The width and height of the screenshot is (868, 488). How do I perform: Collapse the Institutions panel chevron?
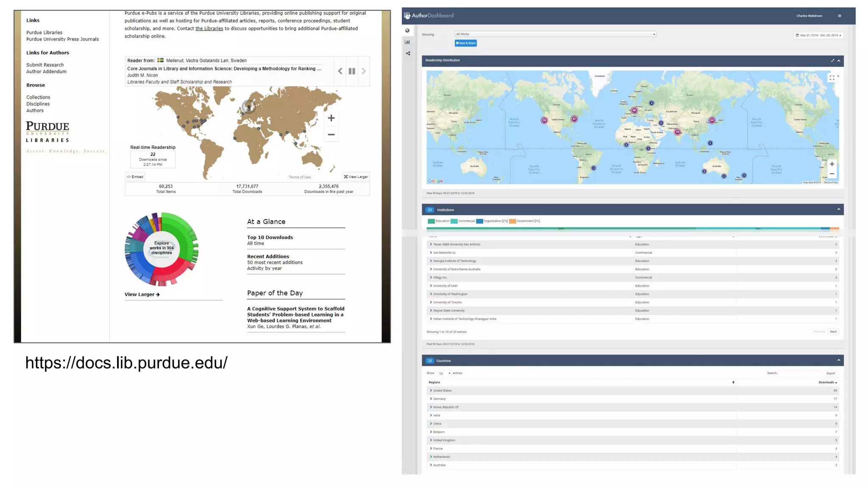tap(838, 209)
